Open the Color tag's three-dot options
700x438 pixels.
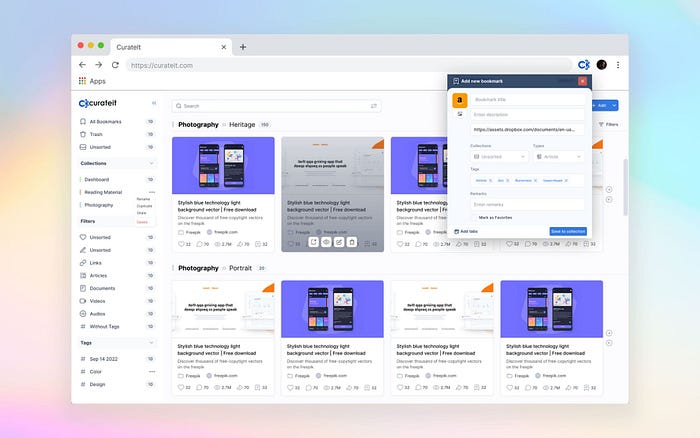tap(152, 371)
